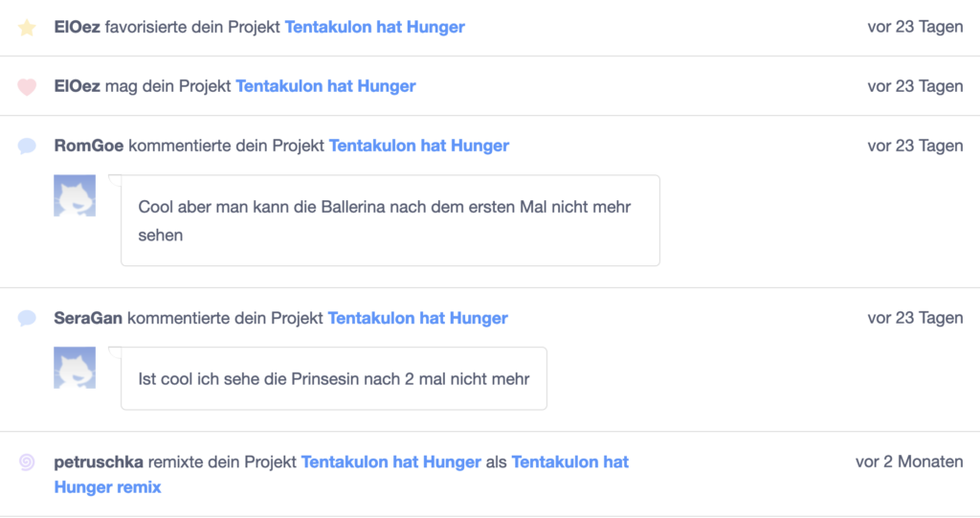
Task: Click RomGoe's comment about the Ballerina
Action: [x=390, y=220]
